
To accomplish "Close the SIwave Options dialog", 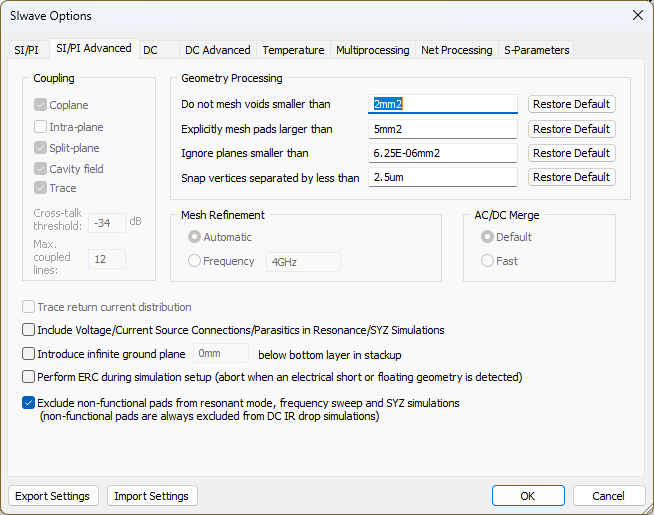I will (637, 15).
